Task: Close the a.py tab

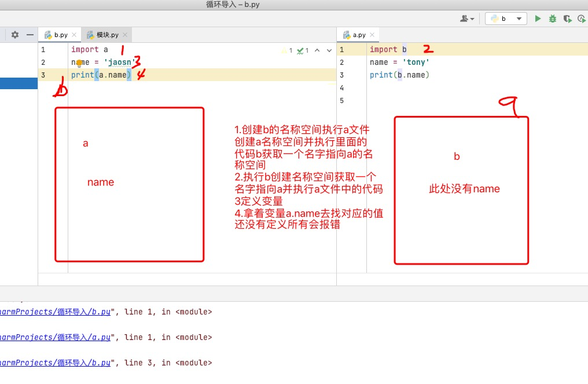Action: coord(372,35)
